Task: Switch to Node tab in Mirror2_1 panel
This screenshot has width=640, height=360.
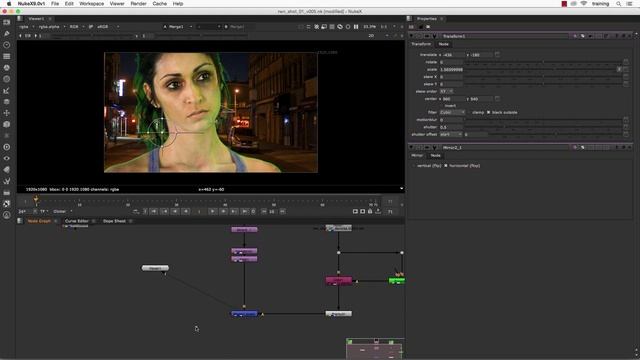Action: point(436,156)
